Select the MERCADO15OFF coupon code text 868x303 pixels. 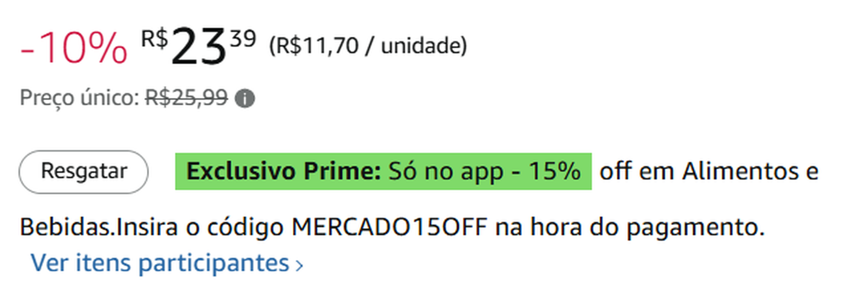[390, 228]
